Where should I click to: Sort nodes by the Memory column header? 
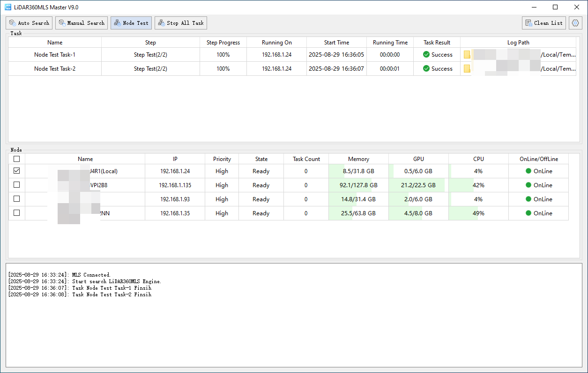click(358, 159)
